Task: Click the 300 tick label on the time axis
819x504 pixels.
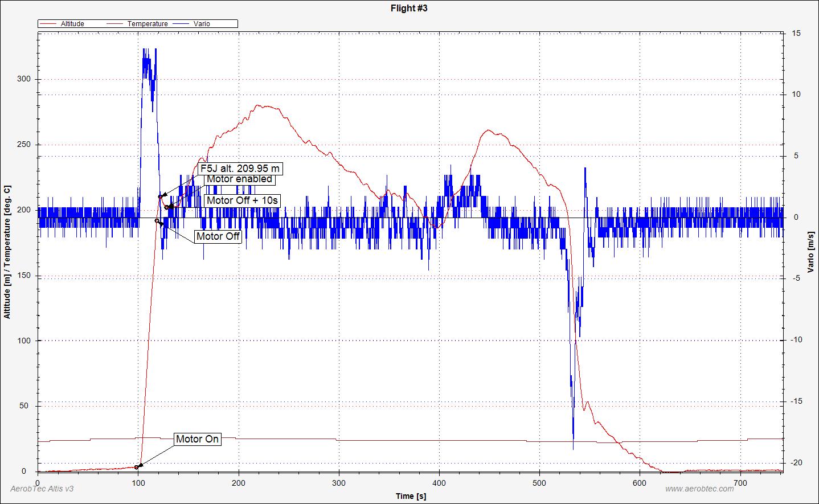Action: tap(339, 482)
